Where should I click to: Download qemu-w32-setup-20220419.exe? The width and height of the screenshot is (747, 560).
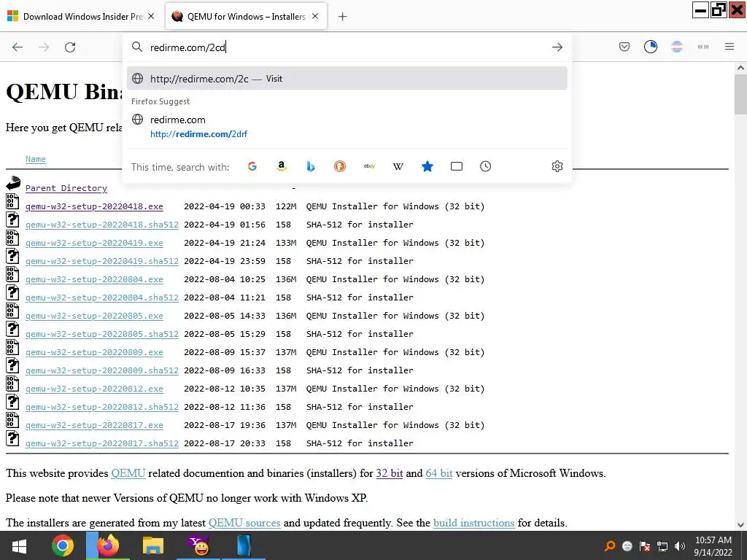pos(94,243)
